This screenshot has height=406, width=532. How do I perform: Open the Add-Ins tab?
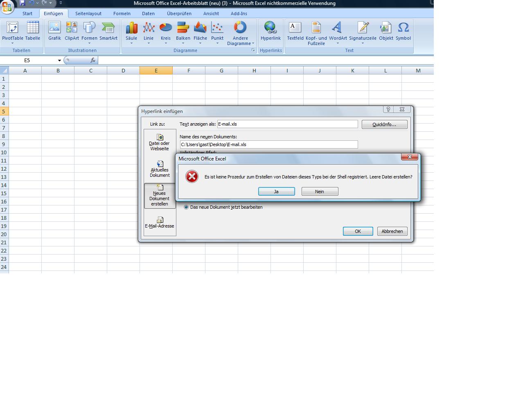point(239,14)
